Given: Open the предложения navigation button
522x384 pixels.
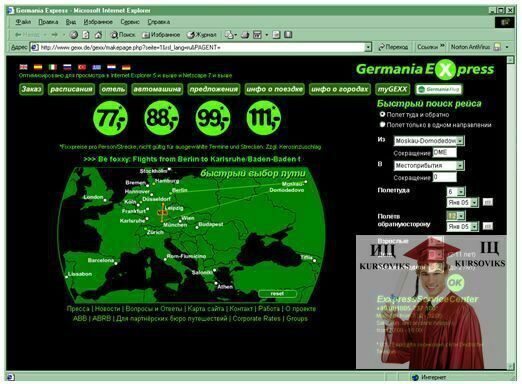Looking at the screenshot, I should coord(214,89).
